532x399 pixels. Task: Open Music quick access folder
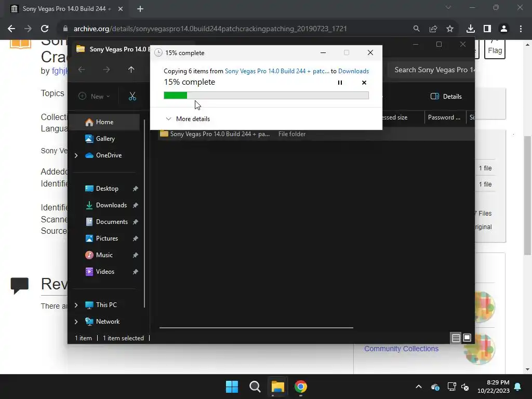(x=104, y=255)
